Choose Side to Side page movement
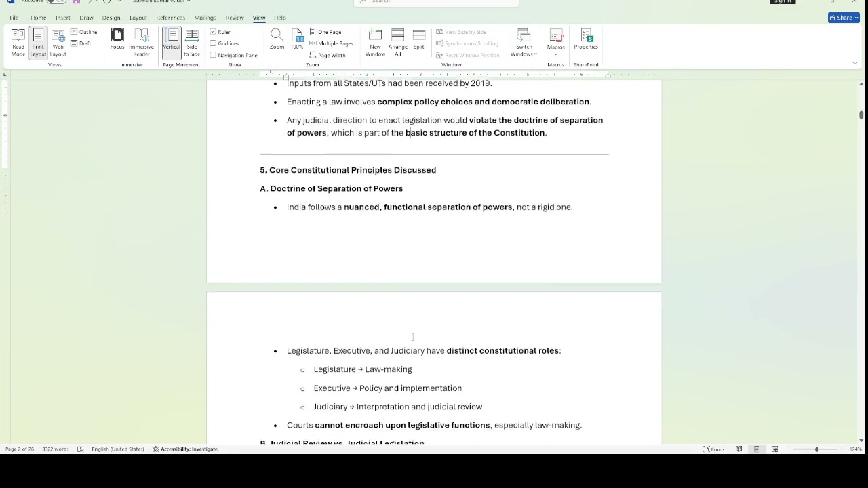This screenshot has width=868, height=488. (192, 43)
